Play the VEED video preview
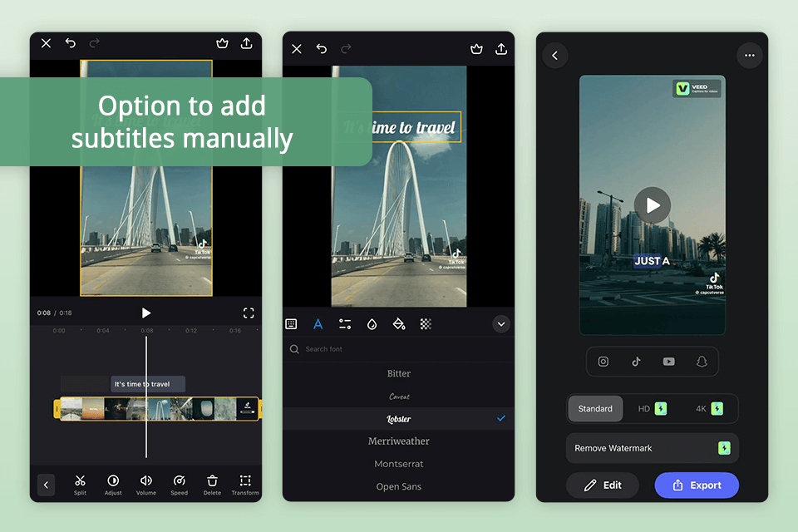798x532 pixels. point(653,205)
